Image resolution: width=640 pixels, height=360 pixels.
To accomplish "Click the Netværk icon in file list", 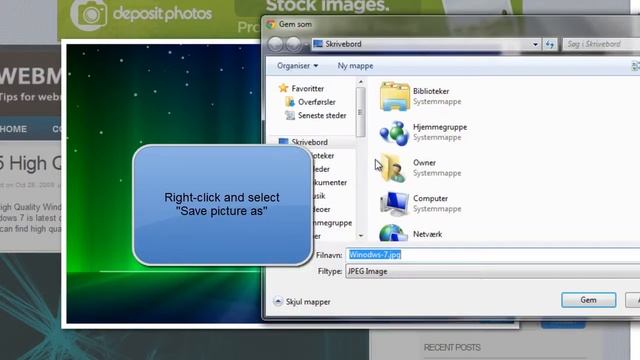I will tap(393, 233).
